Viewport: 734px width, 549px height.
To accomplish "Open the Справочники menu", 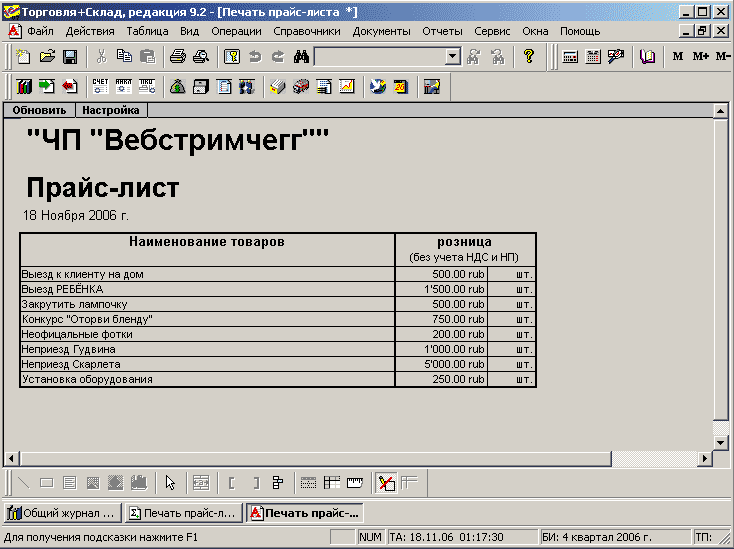I will tap(306, 31).
